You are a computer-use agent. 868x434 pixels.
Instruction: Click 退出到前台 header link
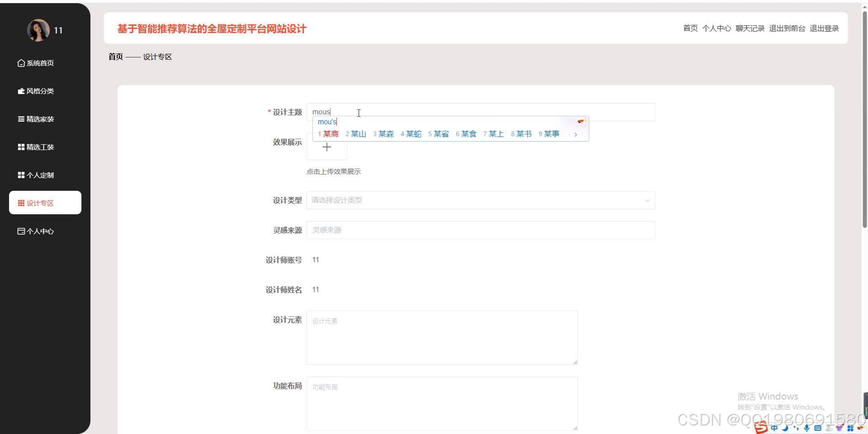coord(787,28)
